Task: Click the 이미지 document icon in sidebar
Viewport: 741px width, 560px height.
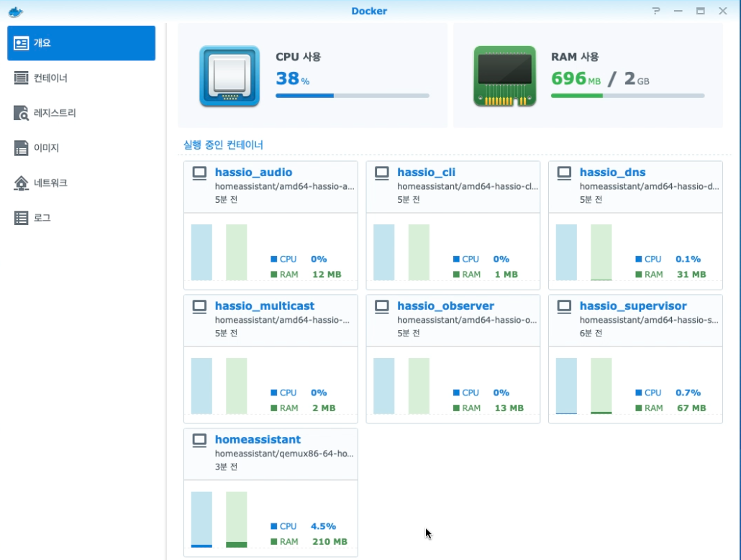Action: (22, 148)
